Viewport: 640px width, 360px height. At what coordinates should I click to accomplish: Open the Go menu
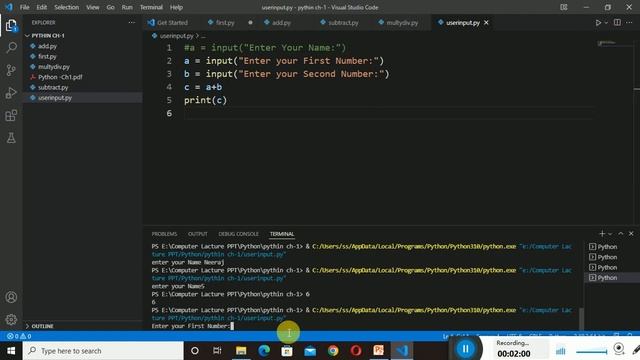point(110,7)
